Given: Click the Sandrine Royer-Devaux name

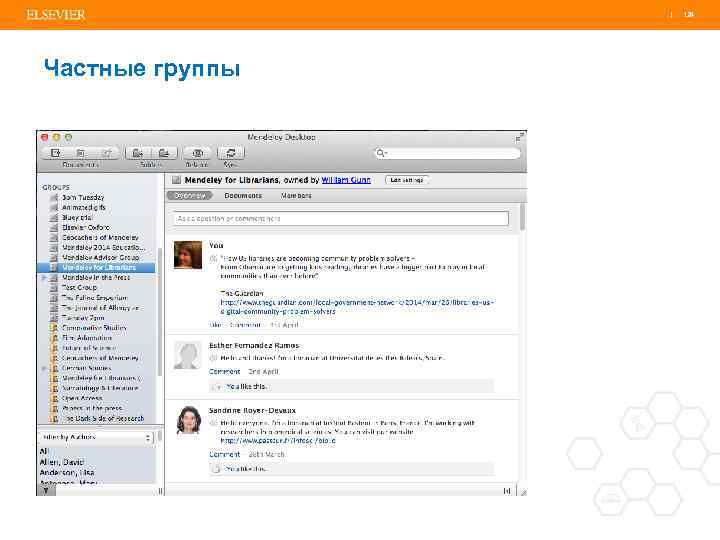Looking at the screenshot, I should pos(252,411).
